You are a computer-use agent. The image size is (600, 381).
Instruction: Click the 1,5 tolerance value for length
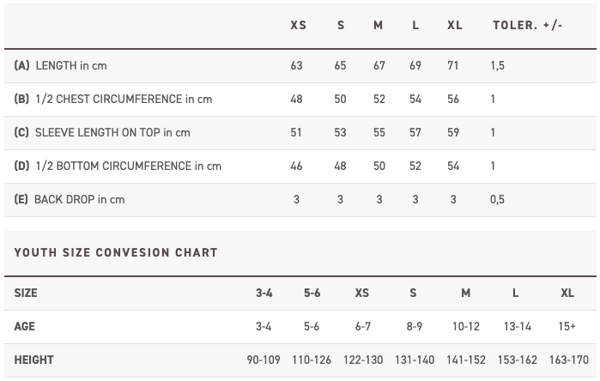tap(497, 65)
